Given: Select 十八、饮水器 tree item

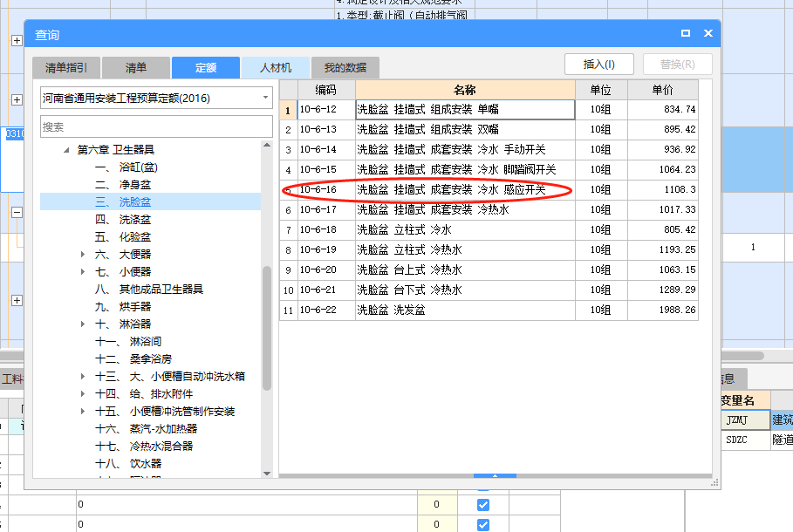Looking at the screenshot, I should pyautogui.click(x=128, y=464).
